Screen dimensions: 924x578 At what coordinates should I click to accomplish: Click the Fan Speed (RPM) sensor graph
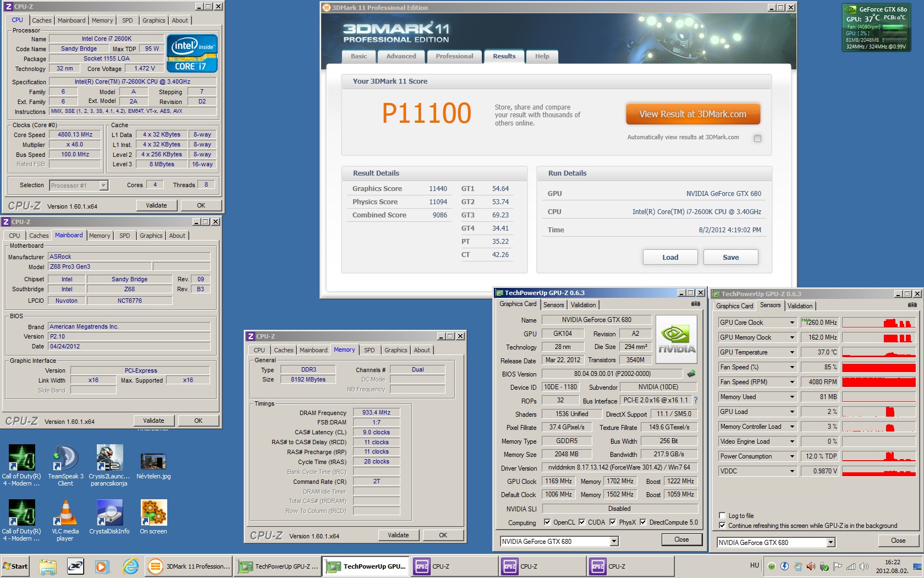[879, 382]
